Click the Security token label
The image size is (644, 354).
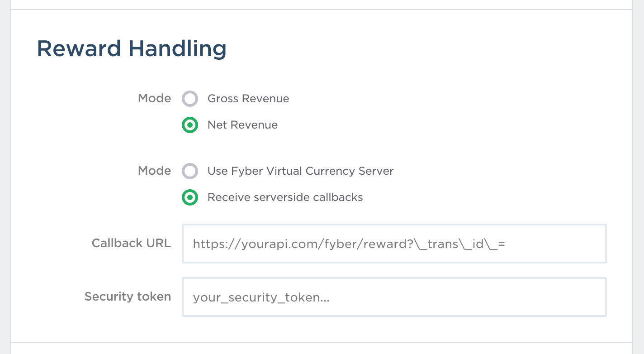pos(128,297)
